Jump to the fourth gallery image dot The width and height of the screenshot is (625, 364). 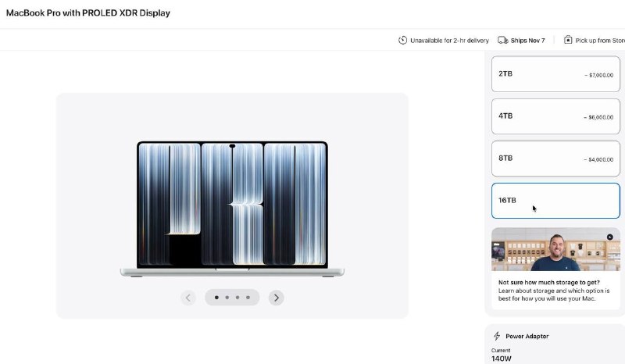(248, 298)
